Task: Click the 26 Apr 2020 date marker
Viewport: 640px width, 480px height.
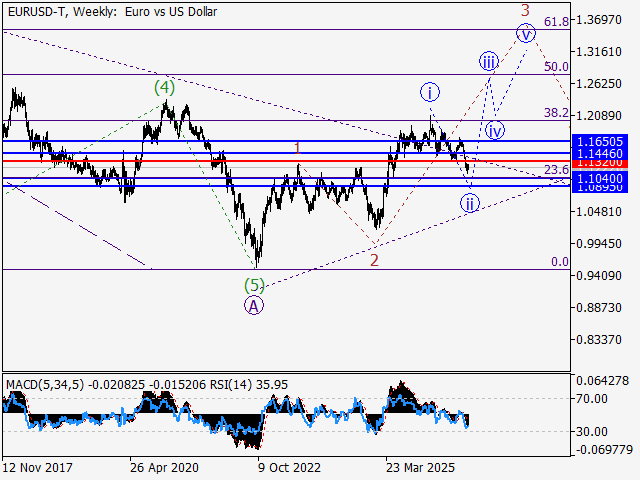Action: 164,467
